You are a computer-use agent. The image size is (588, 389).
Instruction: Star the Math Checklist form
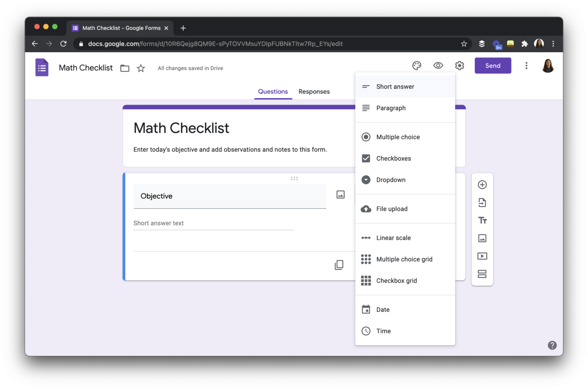click(x=140, y=68)
